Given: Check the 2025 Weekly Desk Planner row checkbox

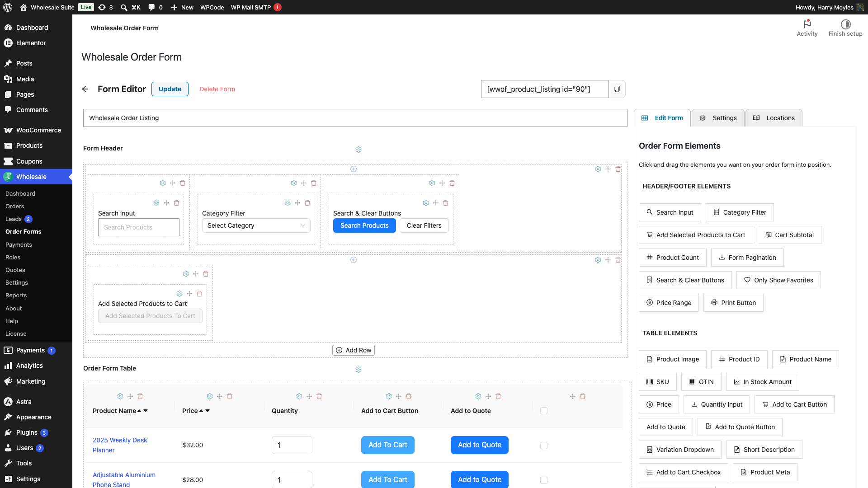Looking at the screenshot, I should click(x=544, y=446).
